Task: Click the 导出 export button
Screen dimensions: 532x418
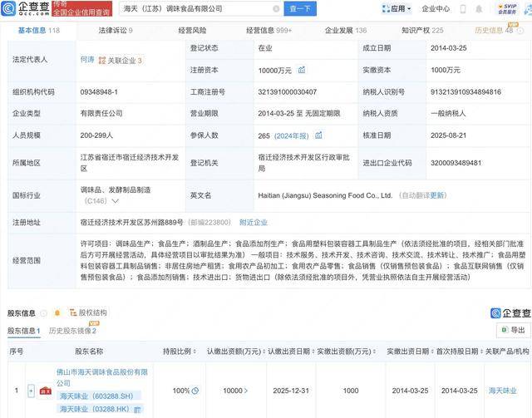Action: click(x=514, y=330)
